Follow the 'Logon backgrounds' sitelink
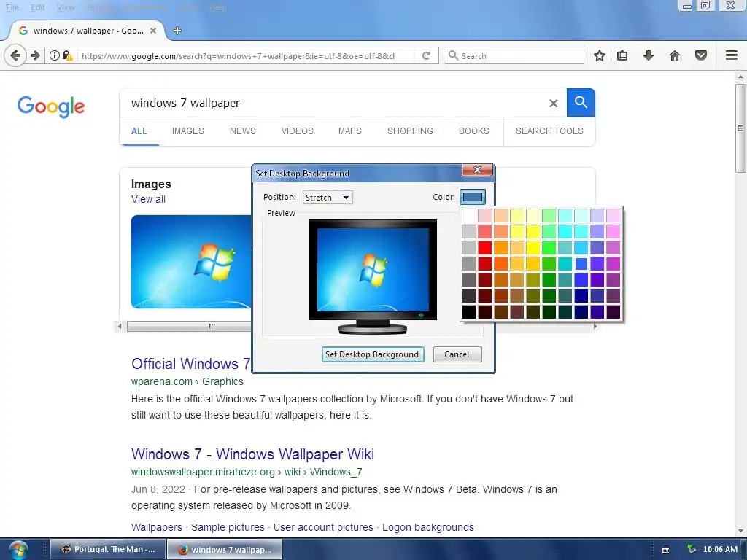747x560 pixels. click(x=427, y=527)
